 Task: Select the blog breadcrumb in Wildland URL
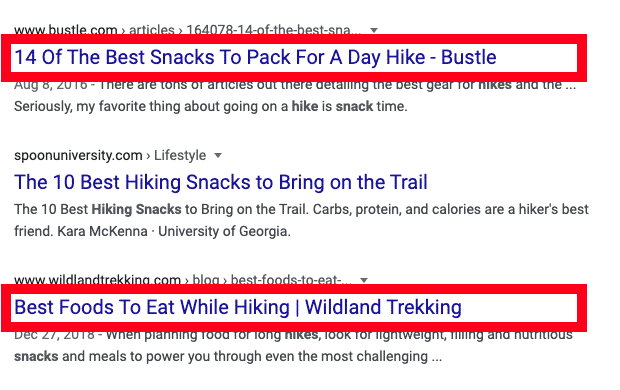click(x=206, y=280)
